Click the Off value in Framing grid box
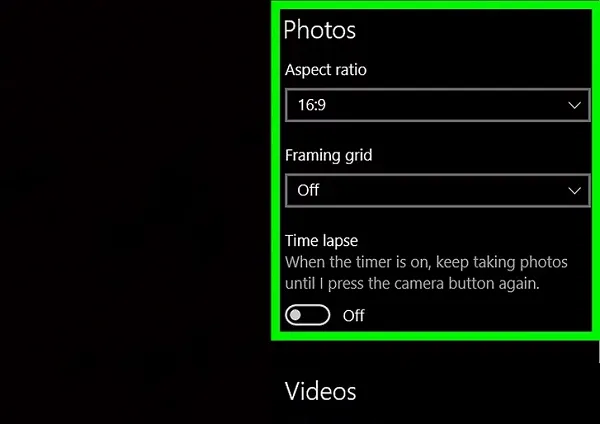Screen dimensions: 600x424 pos(308,190)
